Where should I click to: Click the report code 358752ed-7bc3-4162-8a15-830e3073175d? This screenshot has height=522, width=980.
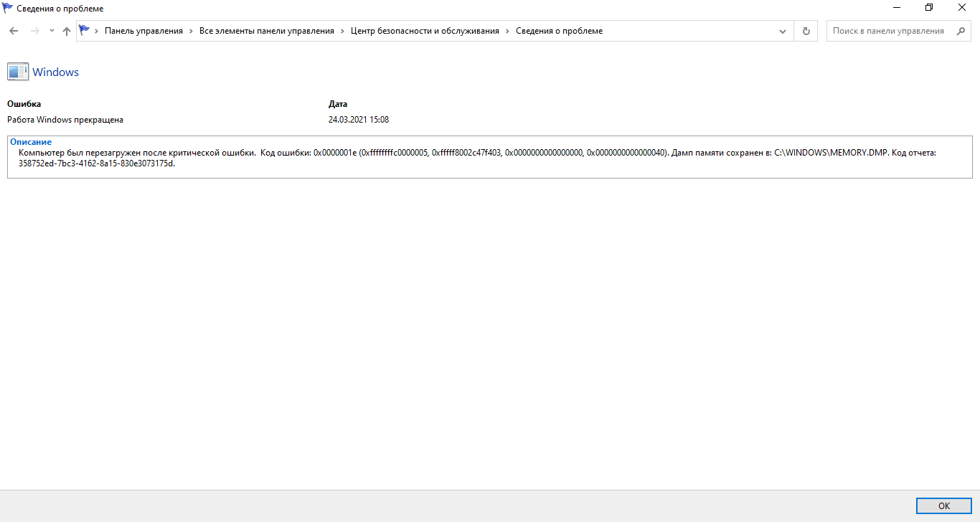tap(97, 163)
